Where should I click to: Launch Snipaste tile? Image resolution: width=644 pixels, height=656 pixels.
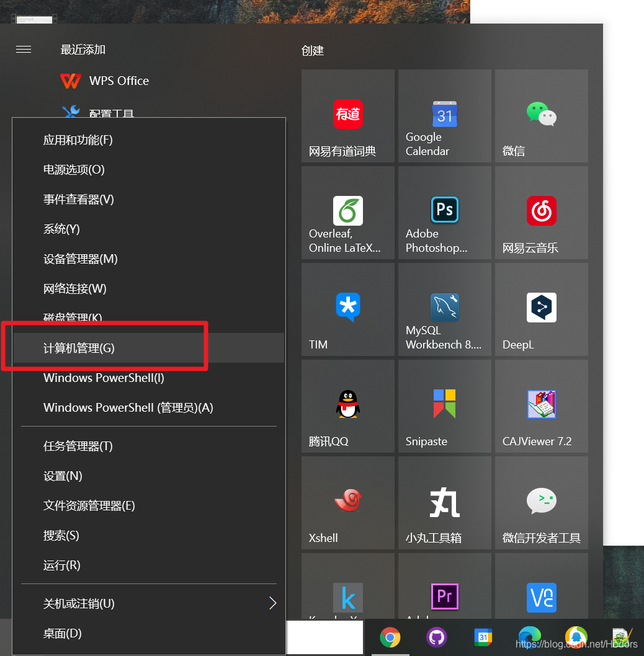tap(444, 406)
